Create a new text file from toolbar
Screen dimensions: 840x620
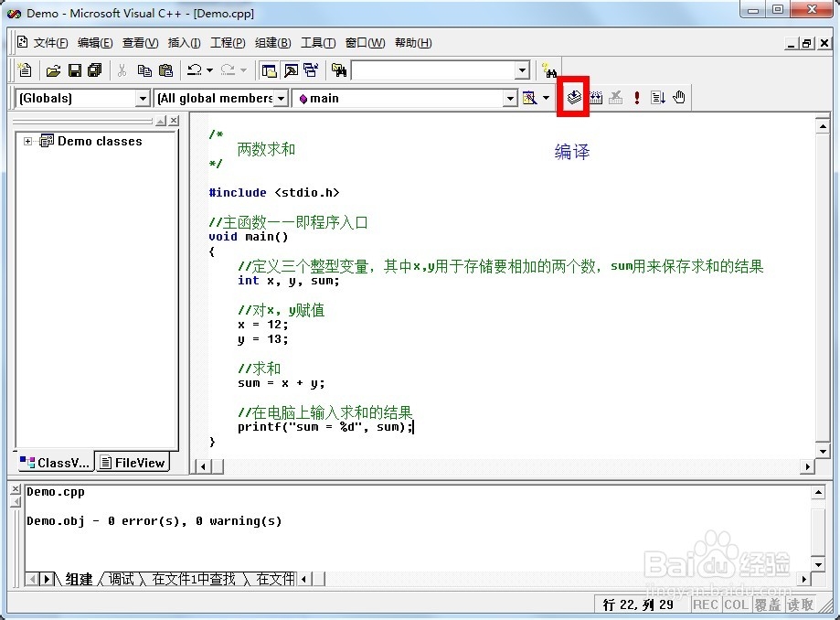click(x=24, y=70)
